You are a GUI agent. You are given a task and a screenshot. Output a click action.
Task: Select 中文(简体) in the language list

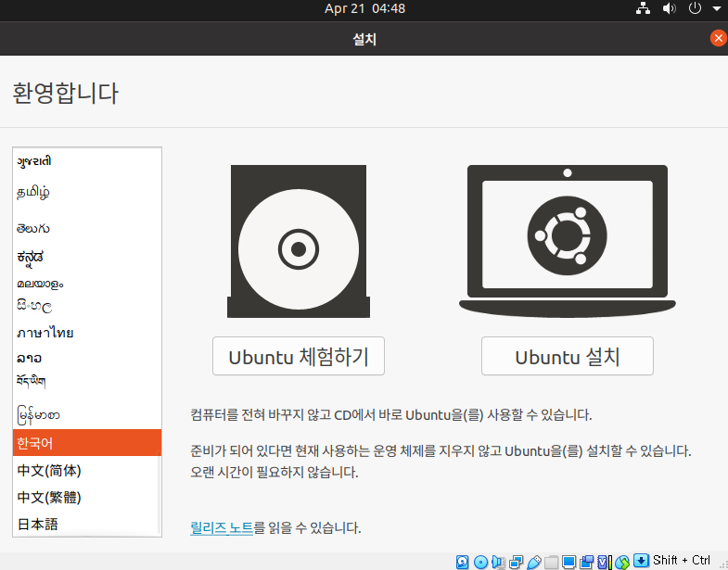(x=87, y=470)
